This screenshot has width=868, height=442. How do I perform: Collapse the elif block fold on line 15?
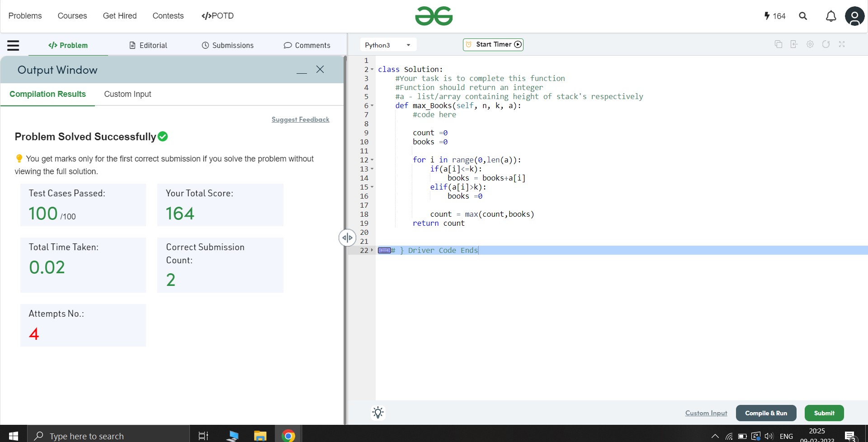pyautogui.click(x=372, y=187)
